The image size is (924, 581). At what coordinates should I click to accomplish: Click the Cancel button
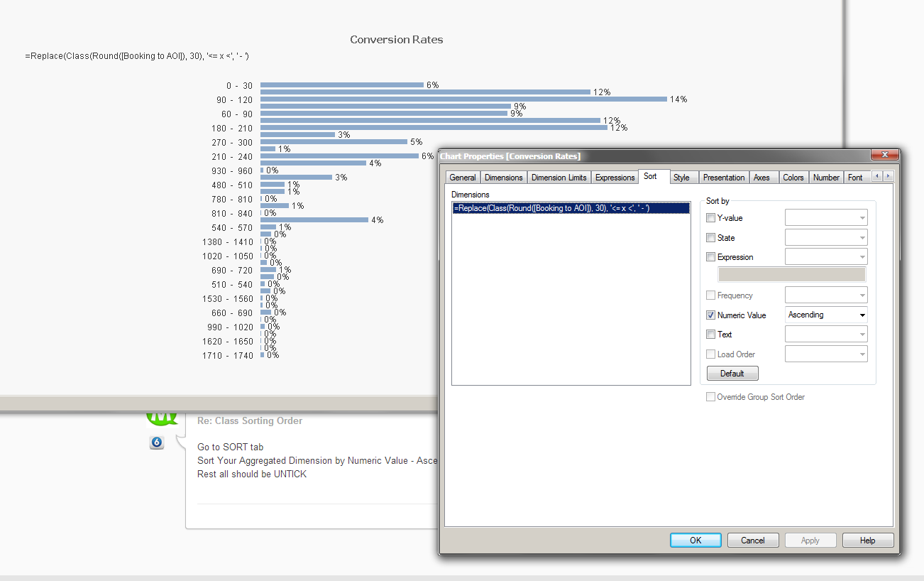pyautogui.click(x=753, y=541)
